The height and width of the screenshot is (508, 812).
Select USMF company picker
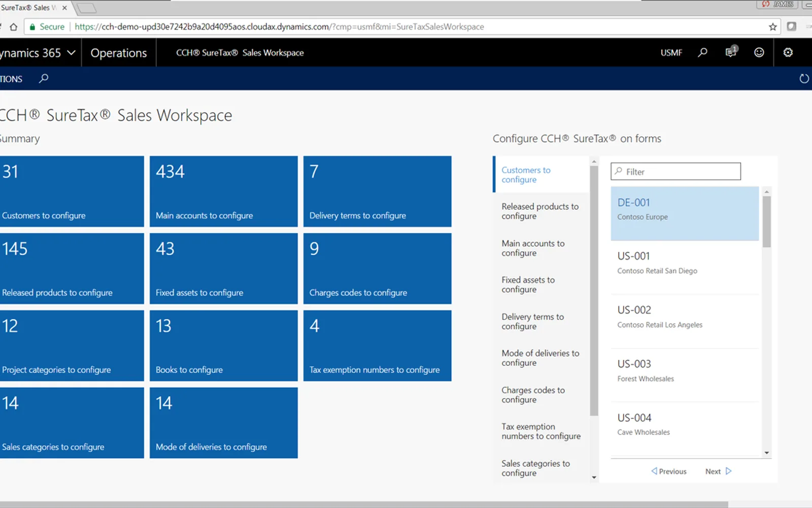tap(671, 52)
